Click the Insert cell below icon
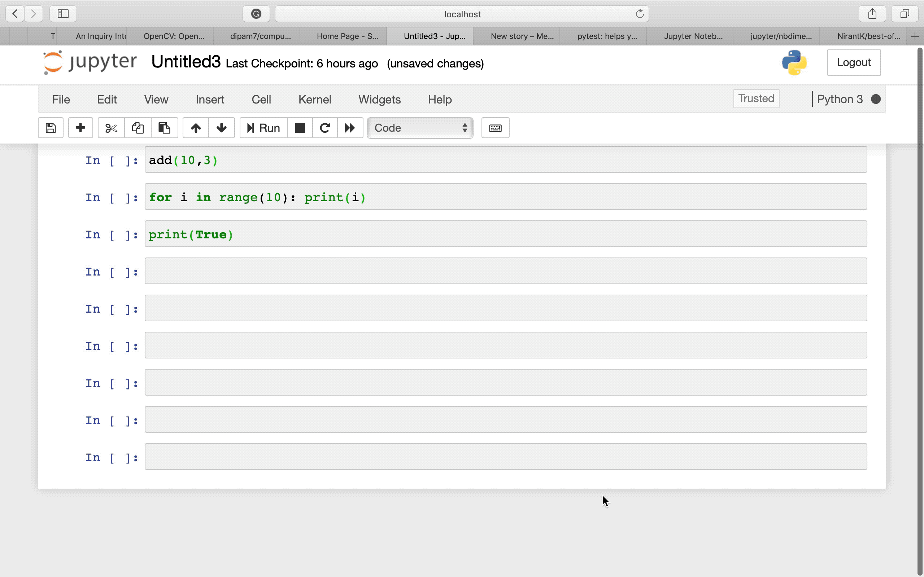The height and width of the screenshot is (577, 924). coord(80,128)
